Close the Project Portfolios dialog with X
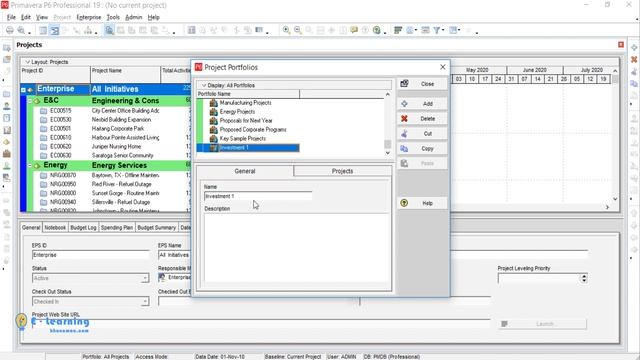Screen dimensions: 640x360 [x=442, y=67]
